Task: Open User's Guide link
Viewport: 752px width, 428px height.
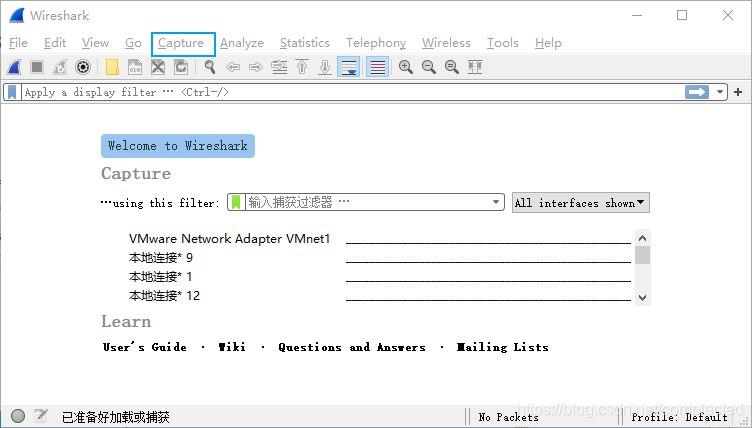Action: point(144,347)
